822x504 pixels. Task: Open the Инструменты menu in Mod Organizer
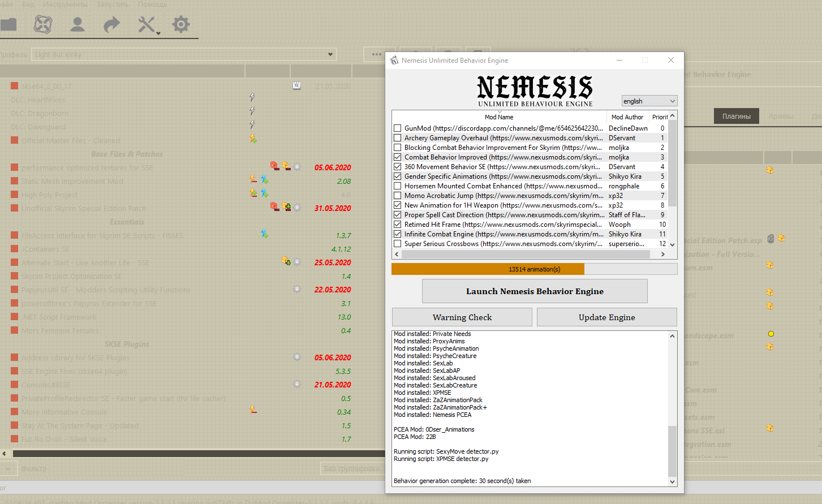[x=66, y=4]
